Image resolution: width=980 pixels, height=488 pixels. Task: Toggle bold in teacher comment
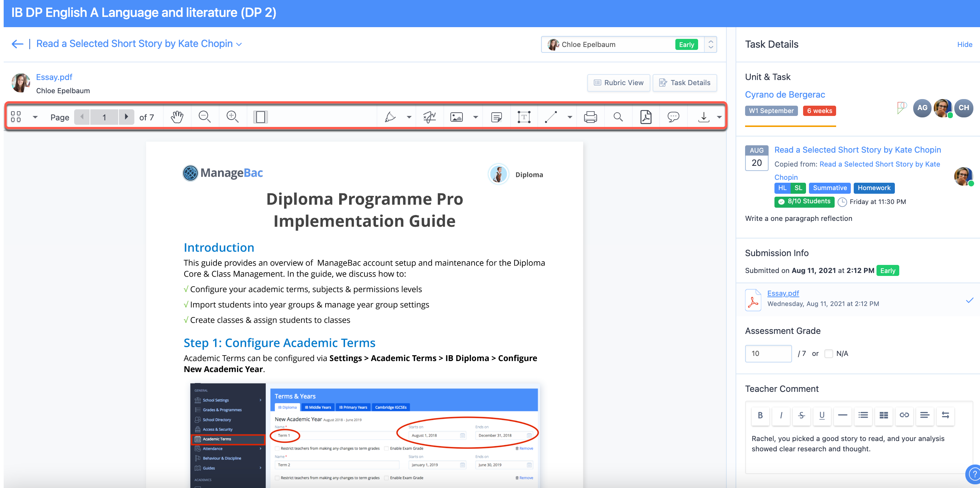coord(760,415)
